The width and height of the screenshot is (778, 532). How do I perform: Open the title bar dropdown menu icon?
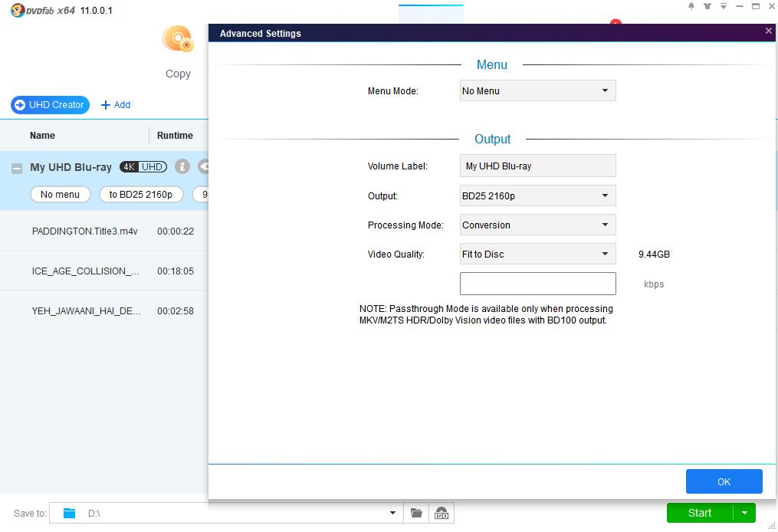(724, 6)
